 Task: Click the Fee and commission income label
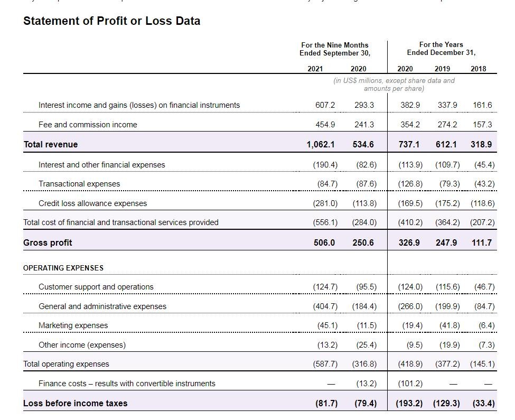[x=88, y=125]
